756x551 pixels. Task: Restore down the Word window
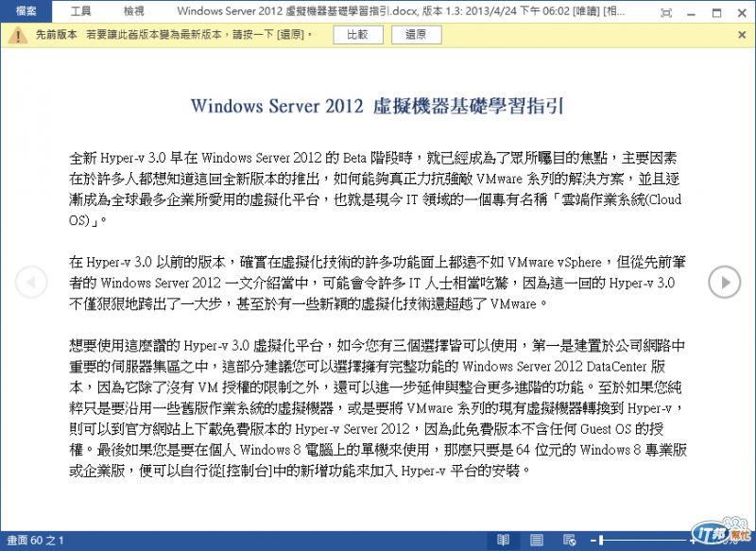(717, 13)
